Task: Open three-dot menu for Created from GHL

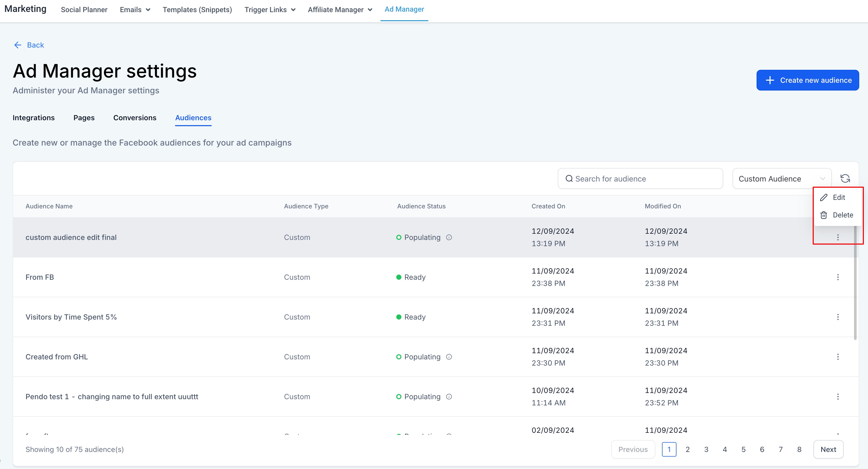Action: [x=838, y=357]
